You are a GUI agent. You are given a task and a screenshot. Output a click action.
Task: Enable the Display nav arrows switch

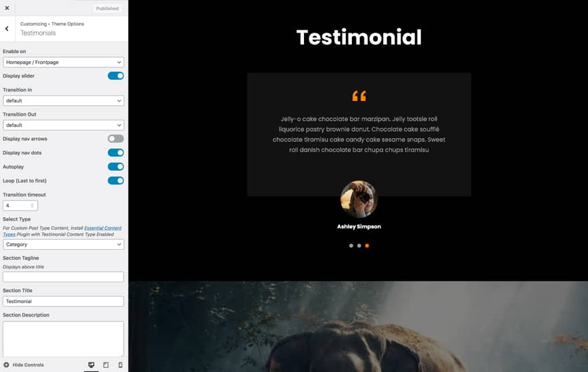(116, 139)
